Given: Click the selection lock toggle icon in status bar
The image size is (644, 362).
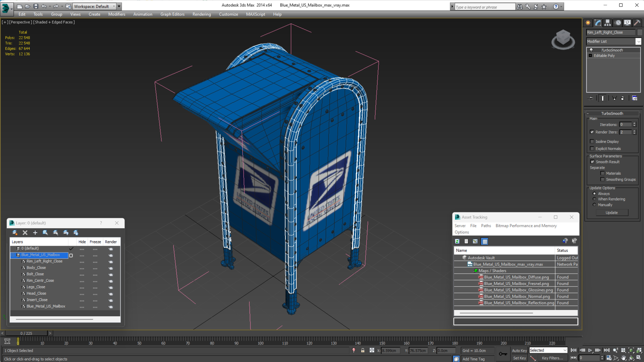Looking at the screenshot, I should [363, 350].
